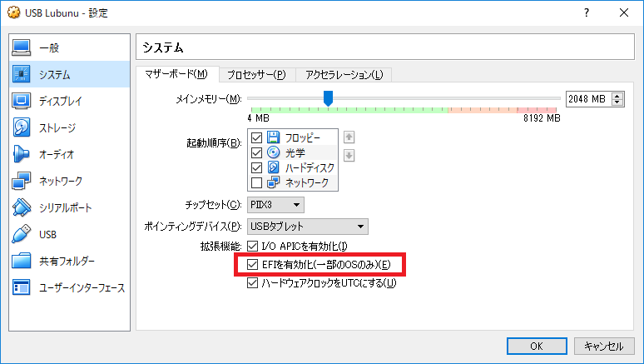Close the settings dialog window
The image size is (644, 364).
pyautogui.click(x=624, y=12)
